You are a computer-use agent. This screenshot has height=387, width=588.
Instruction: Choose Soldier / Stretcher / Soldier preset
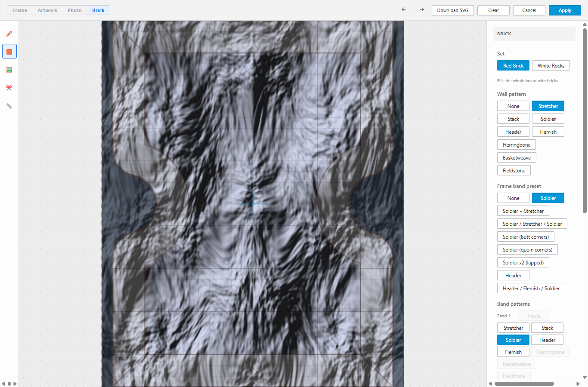(x=532, y=224)
